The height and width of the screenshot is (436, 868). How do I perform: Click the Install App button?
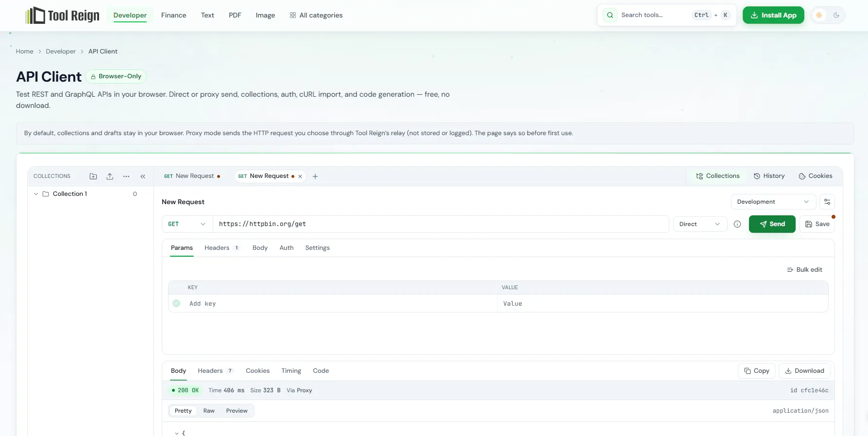(x=773, y=15)
